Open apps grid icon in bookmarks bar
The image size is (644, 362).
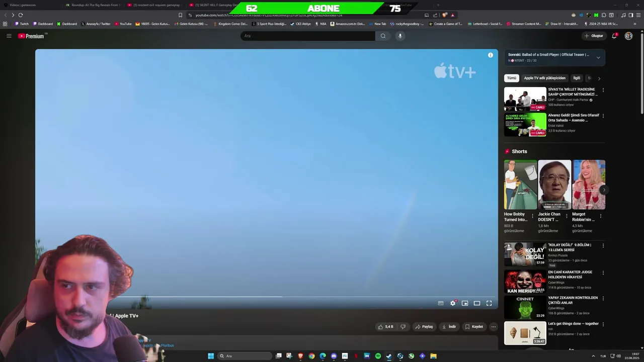(x=5, y=24)
